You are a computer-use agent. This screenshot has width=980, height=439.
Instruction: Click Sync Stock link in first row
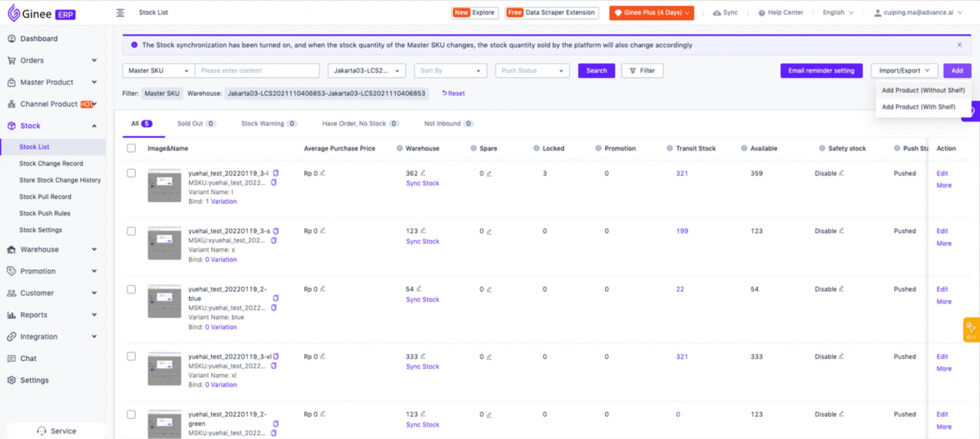pyautogui.click(x=422, y=183)
